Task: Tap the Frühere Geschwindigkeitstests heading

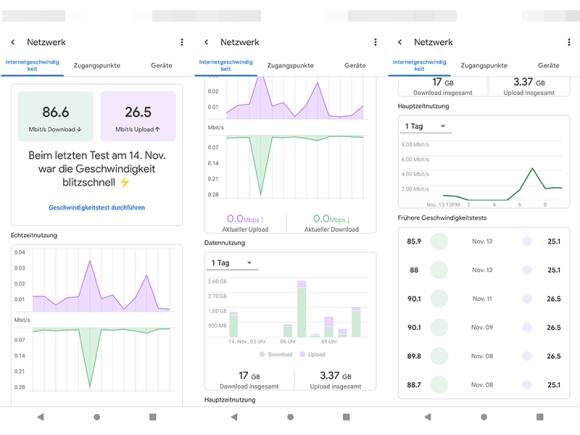Action: coord(442,218)
